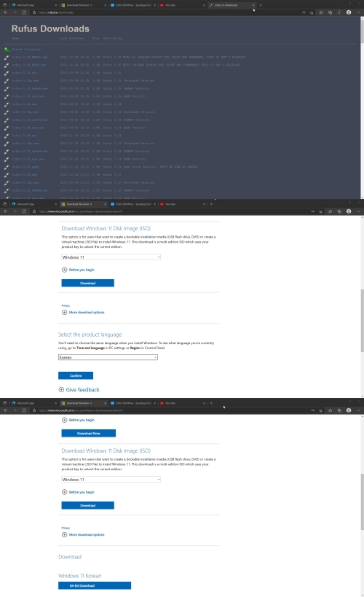
Task: Click file icon beside rufus-3.15p.exe
Action: [7, 81]
